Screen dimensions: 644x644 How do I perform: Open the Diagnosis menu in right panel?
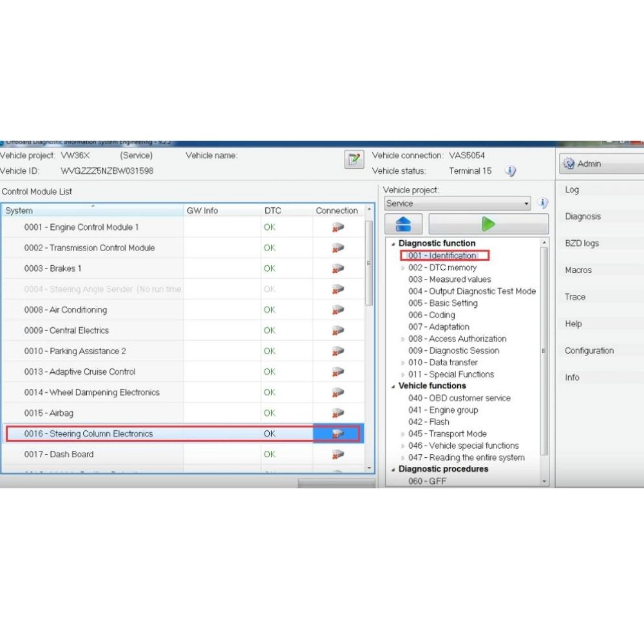pyautogui.click(x=583, y=217)
